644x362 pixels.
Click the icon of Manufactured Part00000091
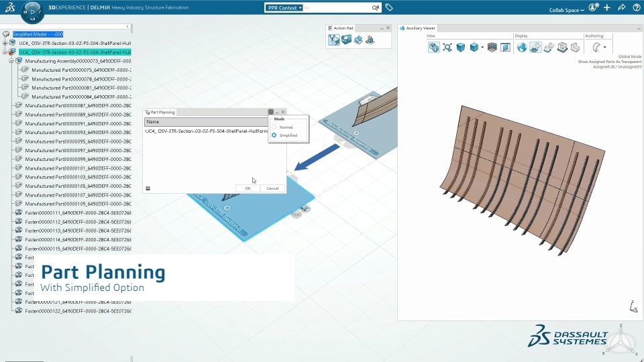[19, 123]
